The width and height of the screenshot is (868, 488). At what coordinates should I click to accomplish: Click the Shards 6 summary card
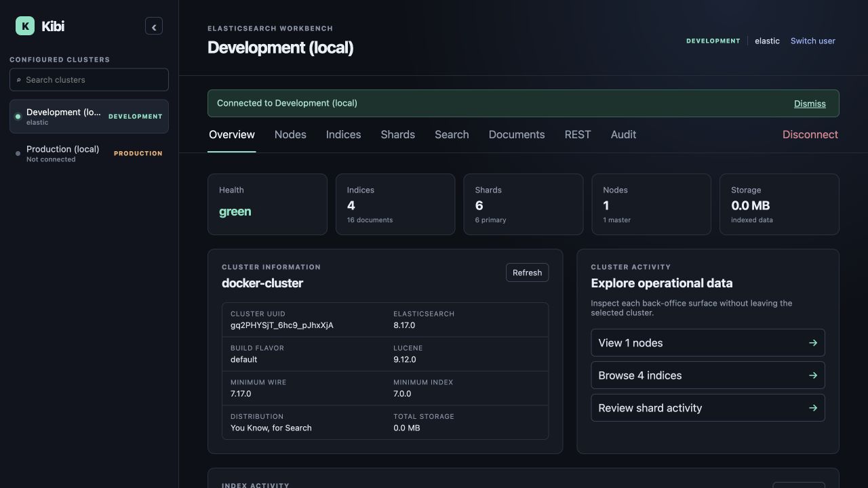(523, 205)
